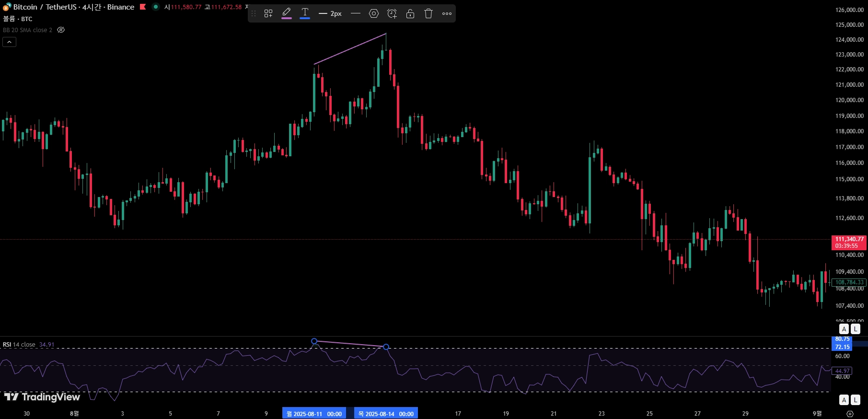Screen dimensions: 868x419
Task: Open the three-dot more options menu
Action: (x=447, y=13)
